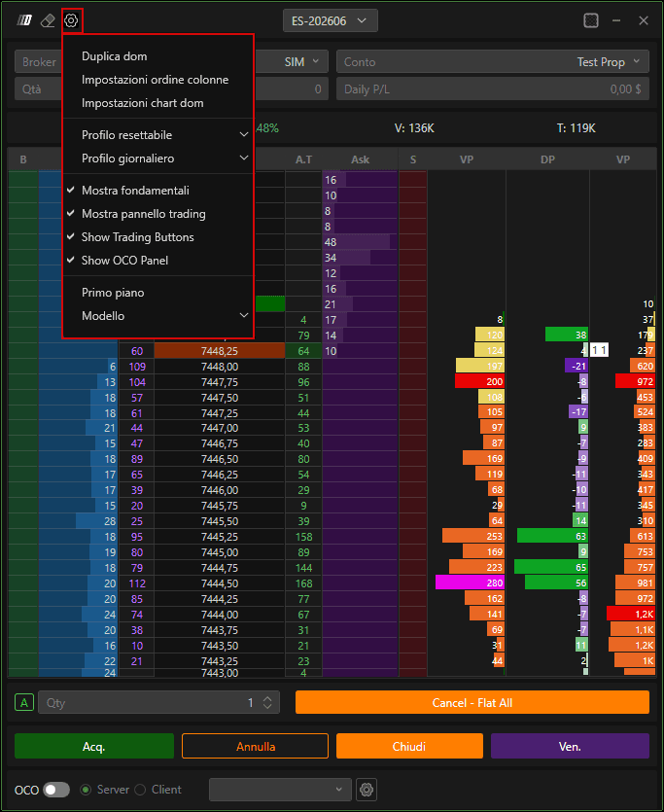This screenshot has width=664, height=812.
Task: Select the Client radio button
Action: click(x=140, y=790)
